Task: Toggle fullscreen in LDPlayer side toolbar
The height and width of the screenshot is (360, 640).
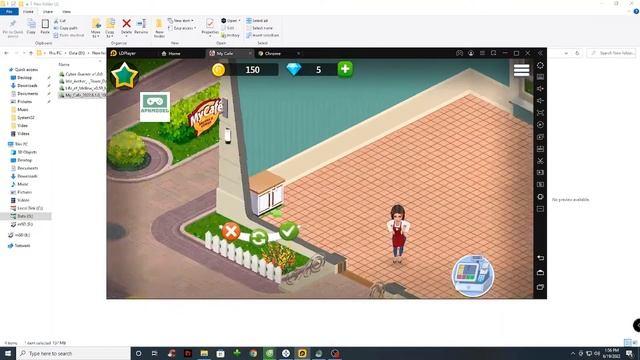Action: pos(540,113)
